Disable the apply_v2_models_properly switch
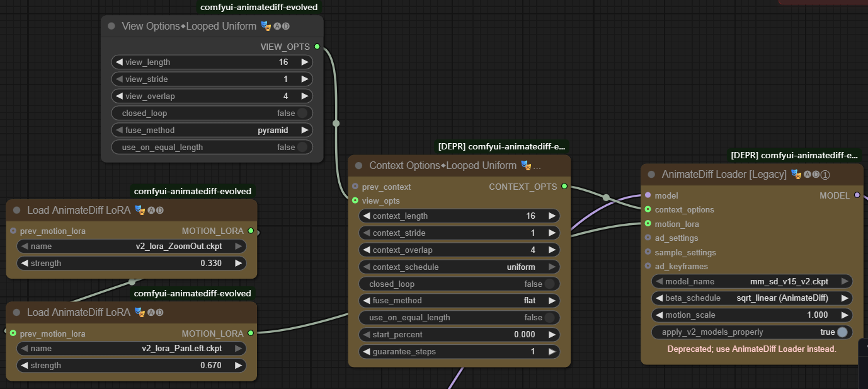868x389 pixels. click(x=842, y=332)
